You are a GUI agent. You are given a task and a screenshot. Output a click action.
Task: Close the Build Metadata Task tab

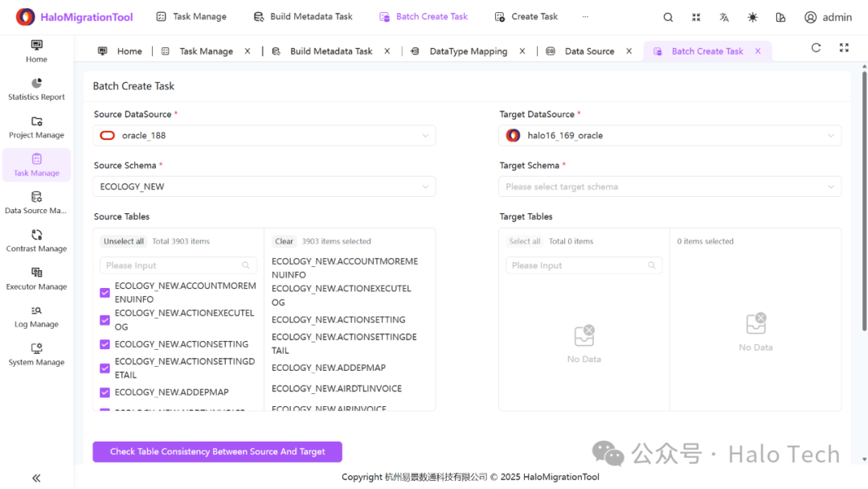pyautogui.click(x=387, y=51)
